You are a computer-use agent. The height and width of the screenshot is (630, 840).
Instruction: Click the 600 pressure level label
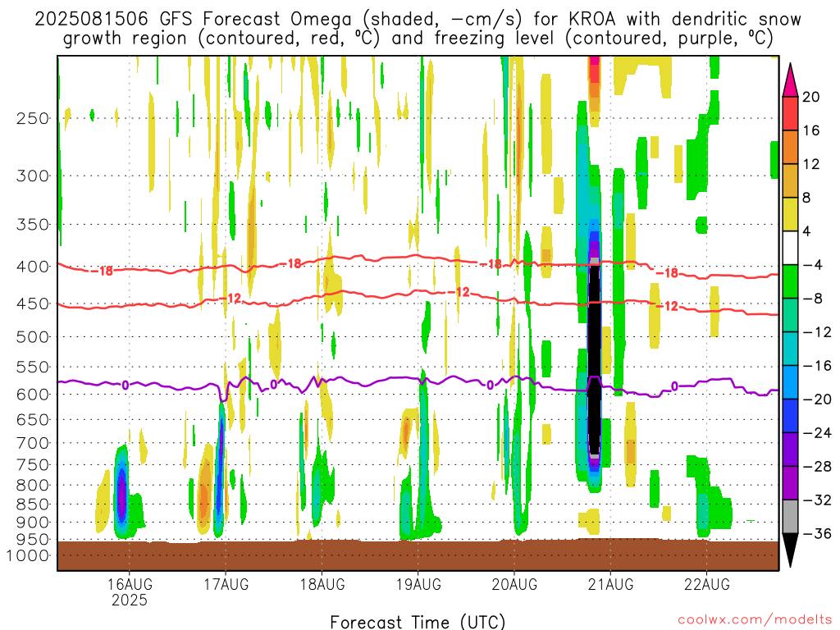[x=33, y=395]
